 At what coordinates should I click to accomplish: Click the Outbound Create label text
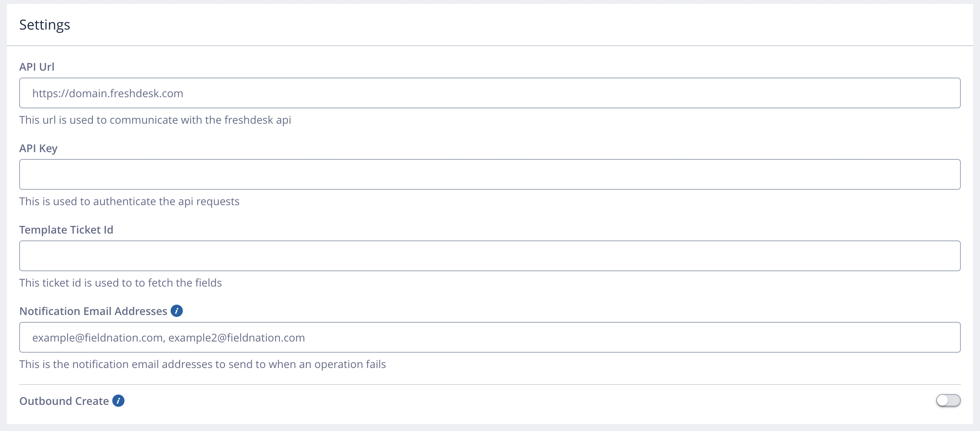tap(64, 401)
